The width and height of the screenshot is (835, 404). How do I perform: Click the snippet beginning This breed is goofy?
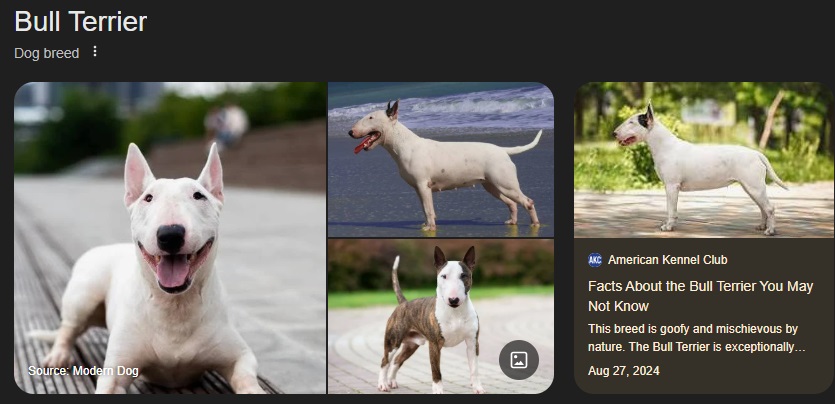(x=696, y=338)
